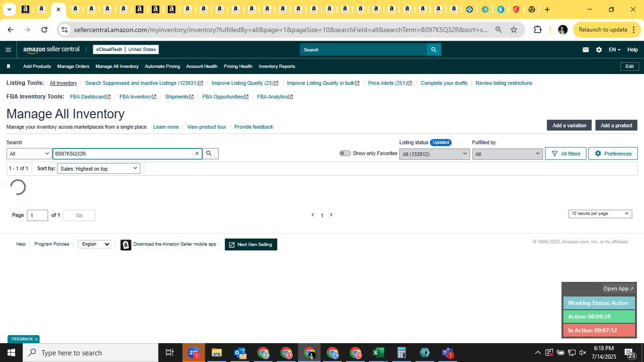Image resolution: width=644 pixels, height=362 pixels.
Task: Open Outlook from the taskbar
Action: pos(240,353)
